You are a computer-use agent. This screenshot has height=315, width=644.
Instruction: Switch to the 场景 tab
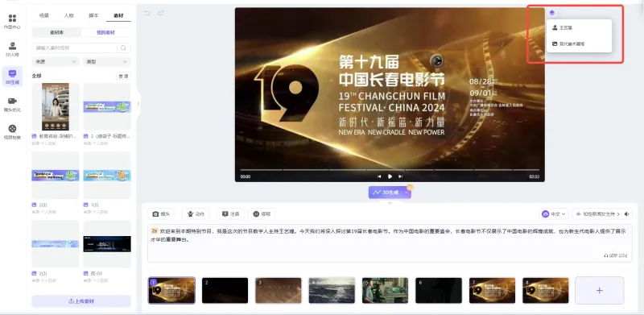click(44, 15)
